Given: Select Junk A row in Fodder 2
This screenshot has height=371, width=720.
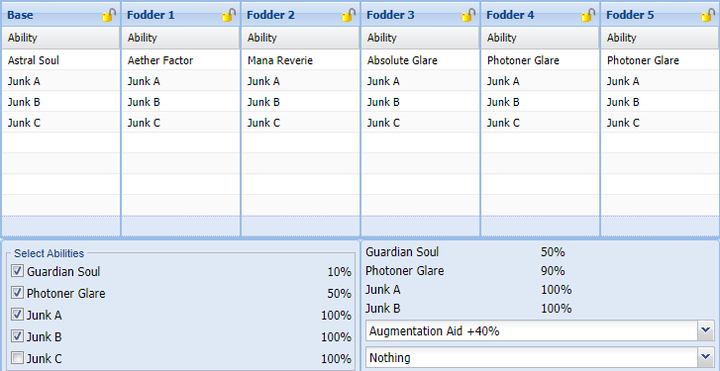Looking at the screenshot, I should 300,81.
